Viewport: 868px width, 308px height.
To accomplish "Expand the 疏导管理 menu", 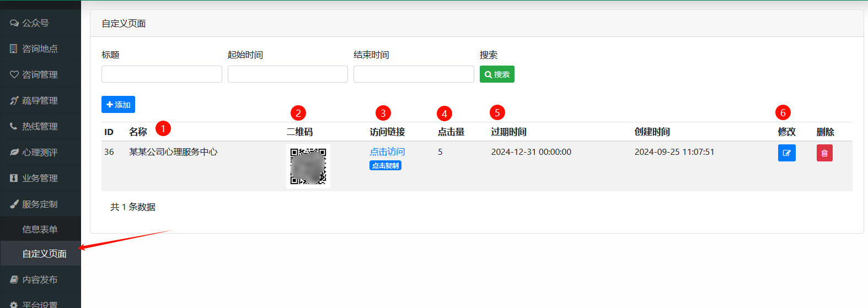I will 40,101.
